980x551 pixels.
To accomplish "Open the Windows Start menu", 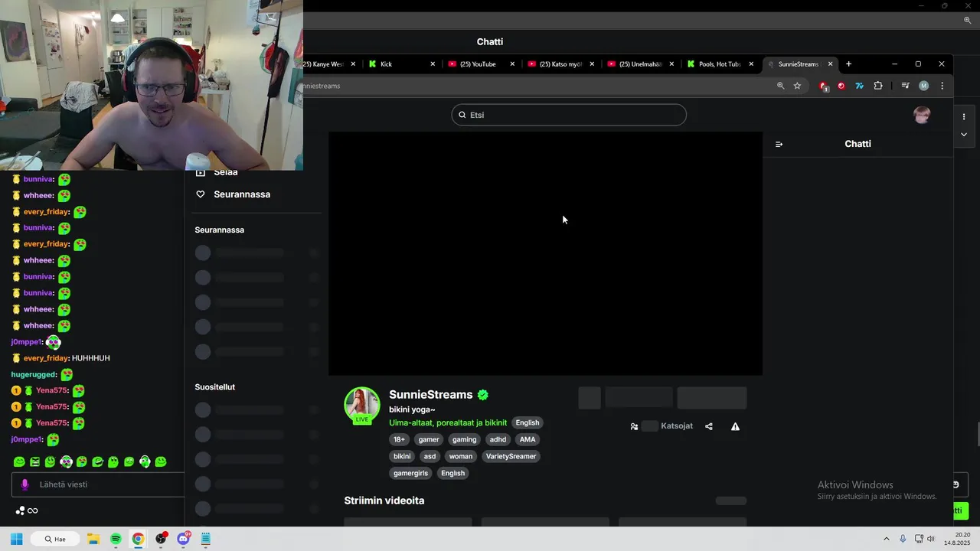I will 16,539.
